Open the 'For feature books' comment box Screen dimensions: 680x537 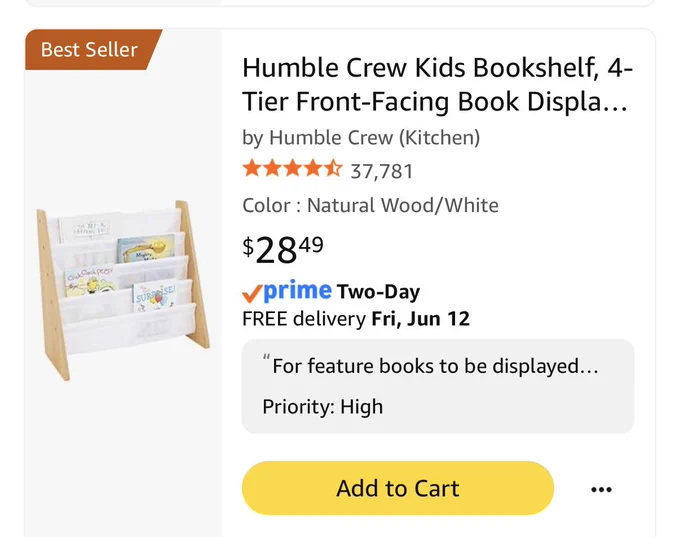click(438, 386)
